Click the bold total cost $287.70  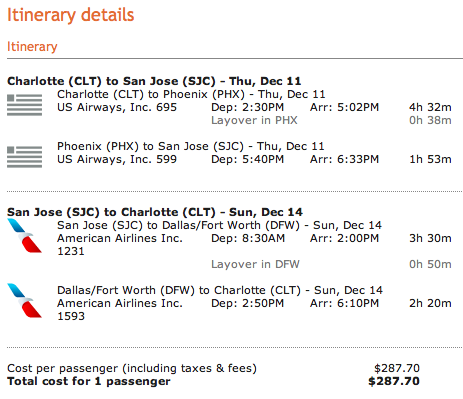[394, 381]
